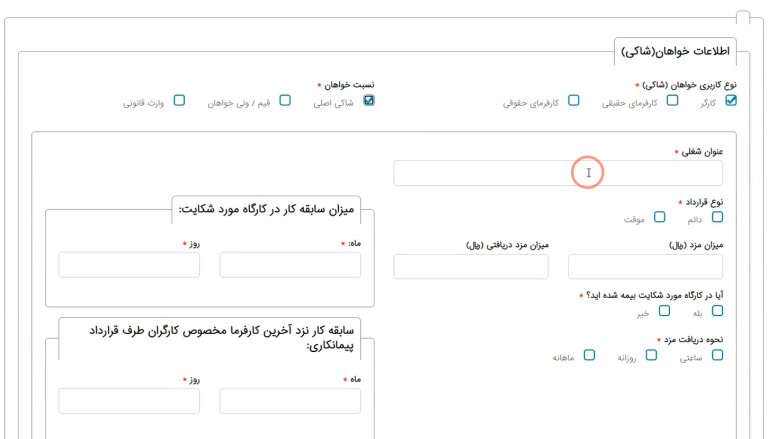Image resolution: width=768 pixels, height=439 pixels.
Task: Click روز field in آخرین کارفرما section
Action: (129, 401)
